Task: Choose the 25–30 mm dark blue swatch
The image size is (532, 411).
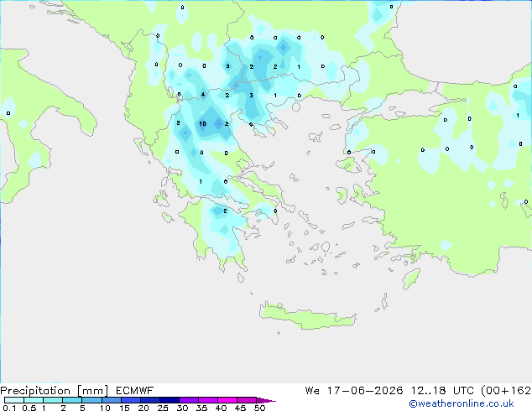Action: (x=170, y=400)
